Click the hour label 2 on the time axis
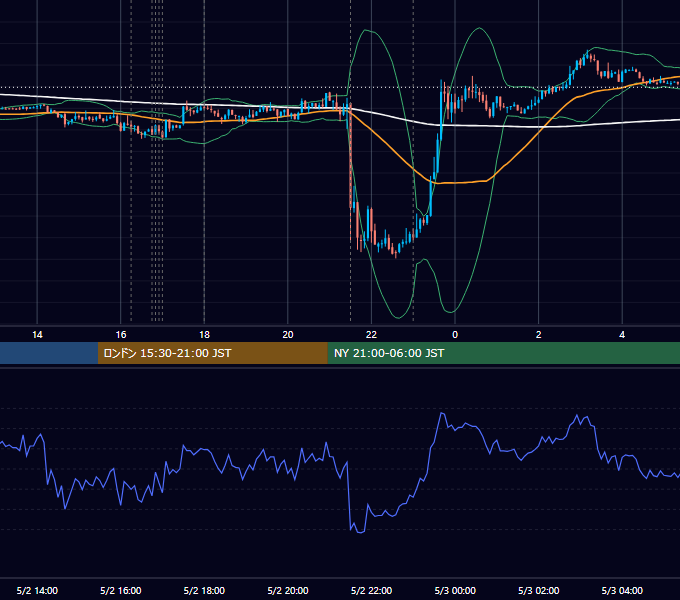The height and width of the screenshot is (600, 680). (539, 335)
